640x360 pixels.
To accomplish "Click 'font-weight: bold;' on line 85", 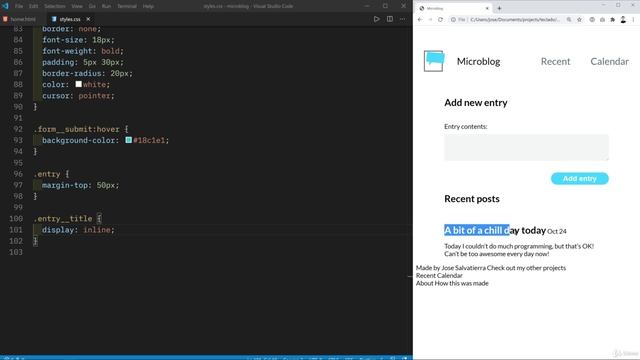I will click(x=83, y=51).
